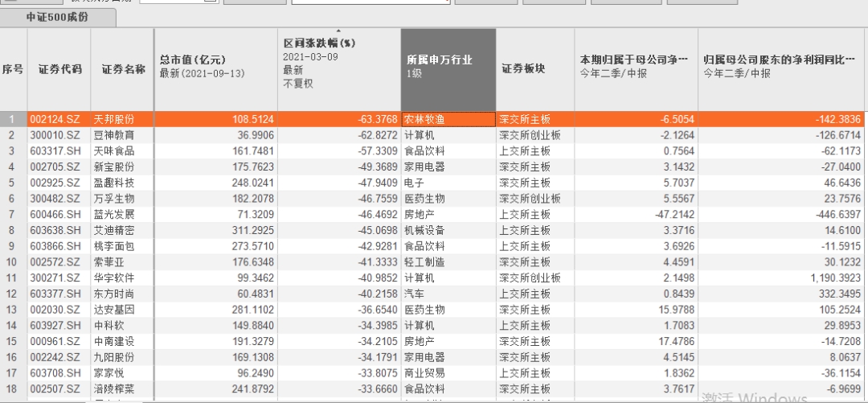Click the range change value -62.8272
The image size is (868, 403).
(x=339, y=135)
